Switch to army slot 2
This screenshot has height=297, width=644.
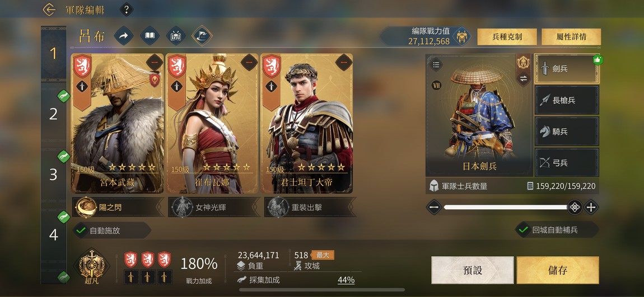coord(53,114)
